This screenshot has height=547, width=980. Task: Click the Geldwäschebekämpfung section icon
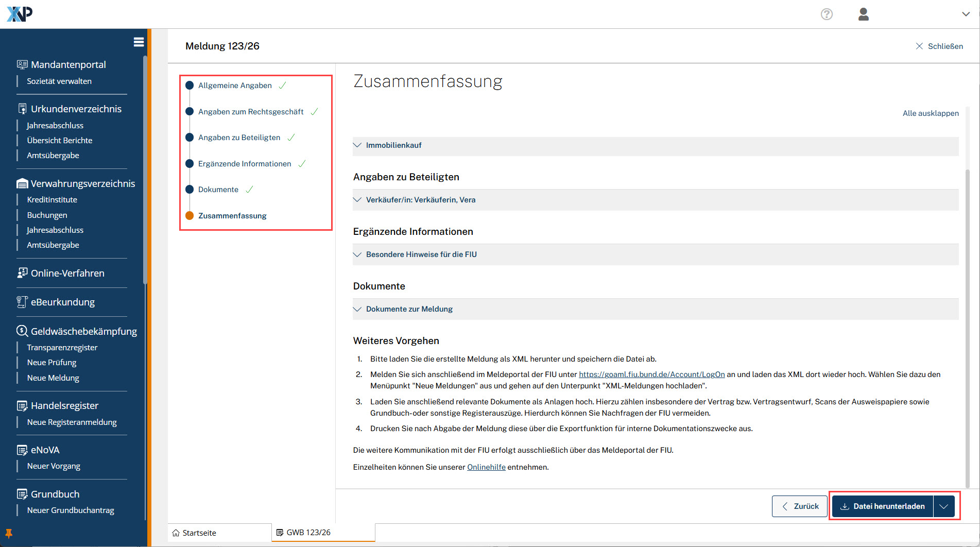click(x=22, y=331)
